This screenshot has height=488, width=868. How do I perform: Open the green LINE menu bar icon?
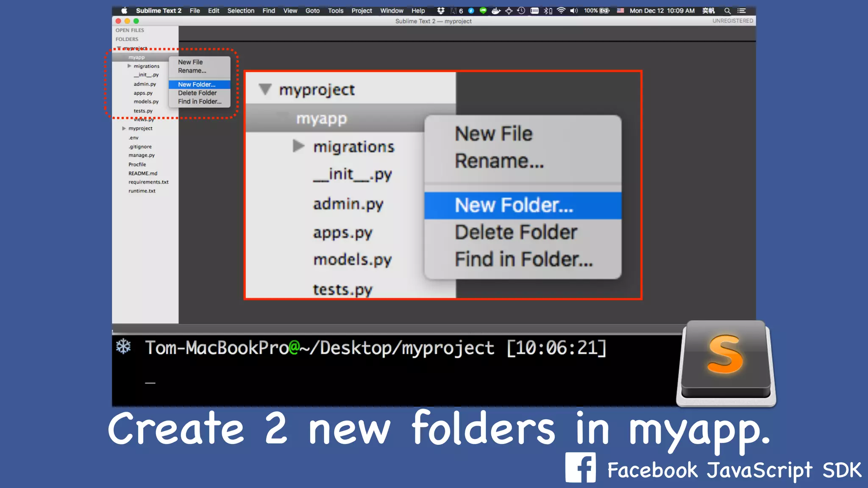(483, 11)
